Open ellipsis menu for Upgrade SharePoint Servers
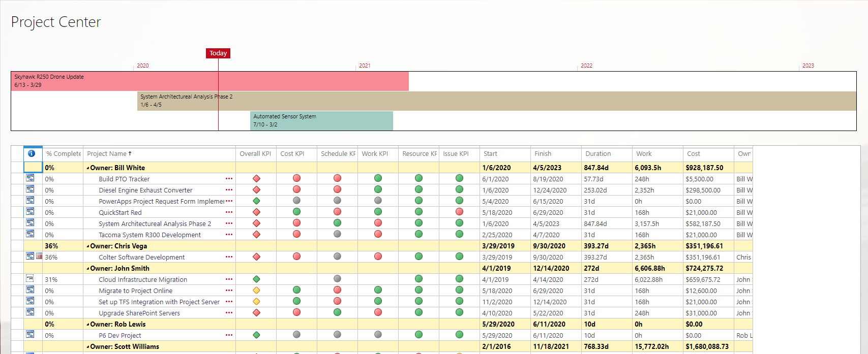The image size is (868, 354). [x=229, y=313]
